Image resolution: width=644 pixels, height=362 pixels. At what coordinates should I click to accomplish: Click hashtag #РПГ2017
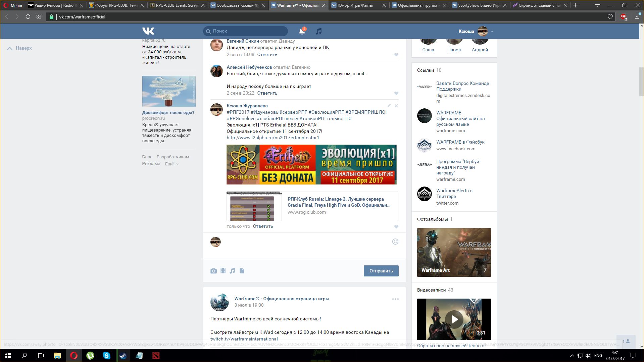238,112
